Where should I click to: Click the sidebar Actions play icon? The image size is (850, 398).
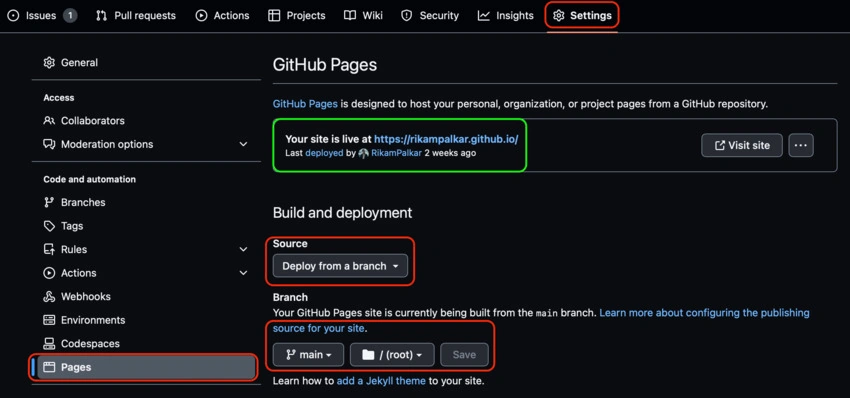click(x=49, y=273)
